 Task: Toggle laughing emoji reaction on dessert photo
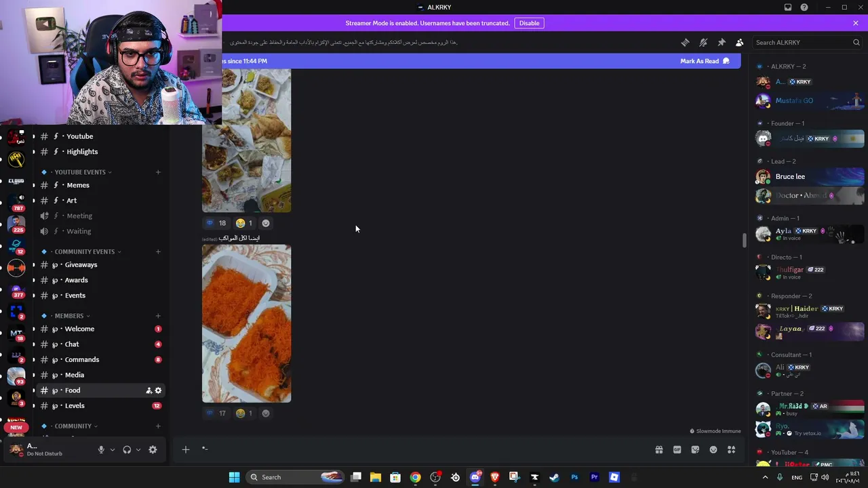(244, 413)
